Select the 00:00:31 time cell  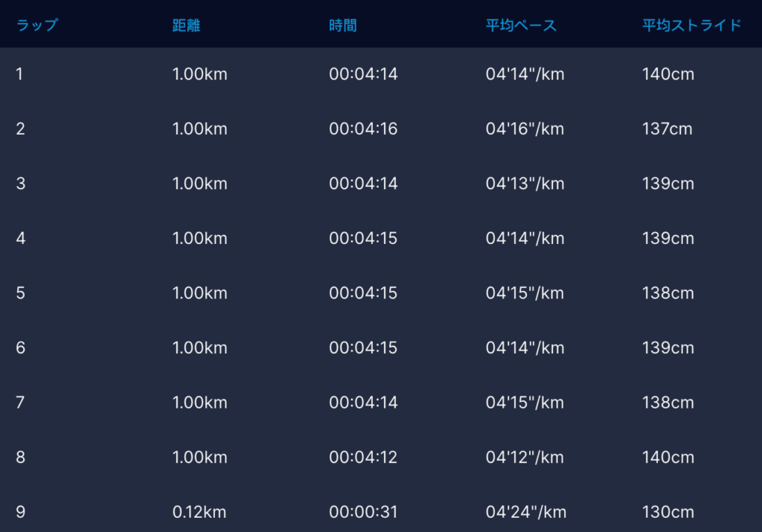(x=363, y=512)
